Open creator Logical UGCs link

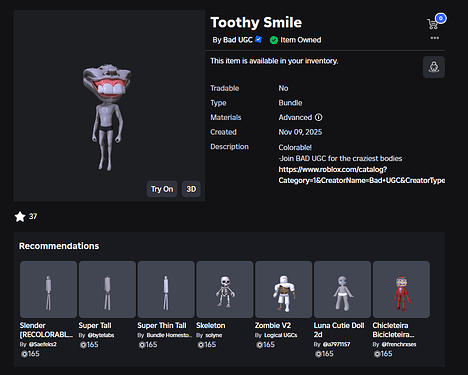281,335
